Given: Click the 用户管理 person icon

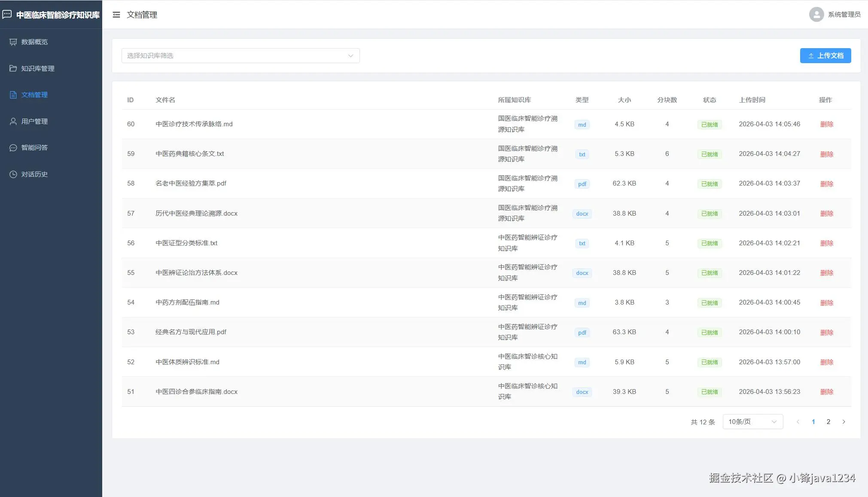Looking at the screenshot, I should [x=13, y=121].
